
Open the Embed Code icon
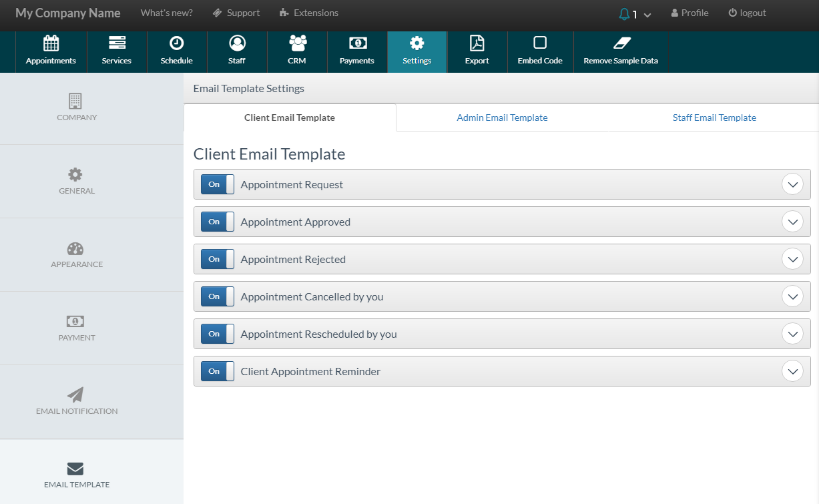point(540,43)
